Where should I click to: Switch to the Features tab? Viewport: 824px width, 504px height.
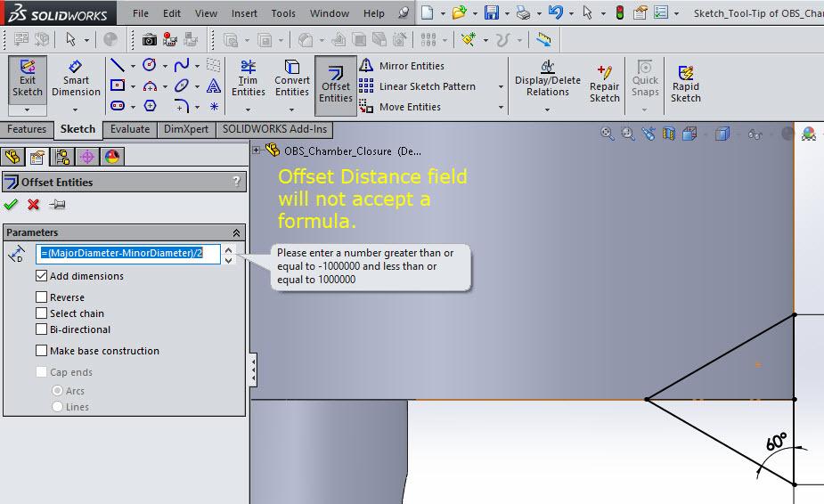[27, 129]
